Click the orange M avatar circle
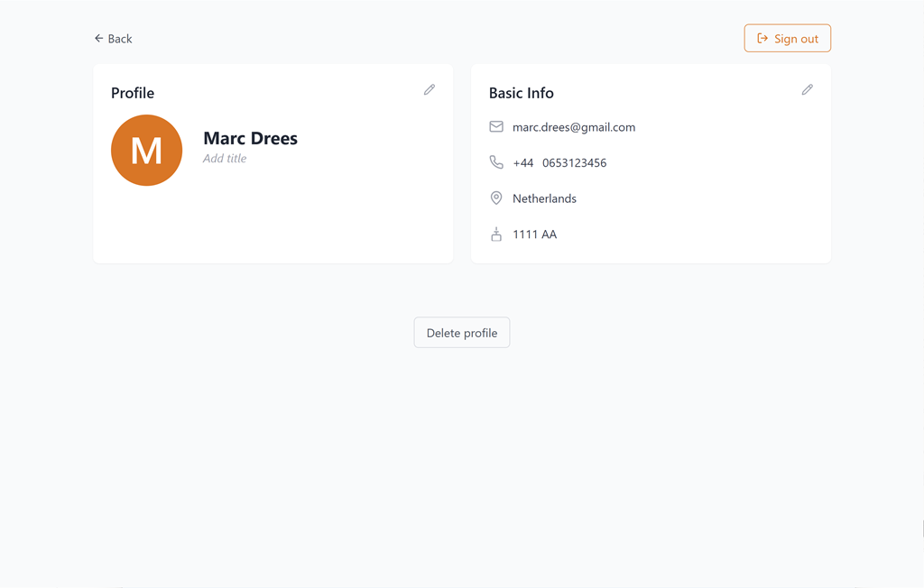This screenshot has width=924, height=588. coord(146,151)
